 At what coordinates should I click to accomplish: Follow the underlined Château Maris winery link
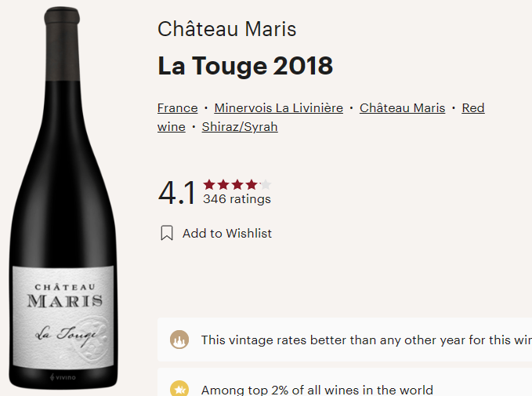(403, 108)
